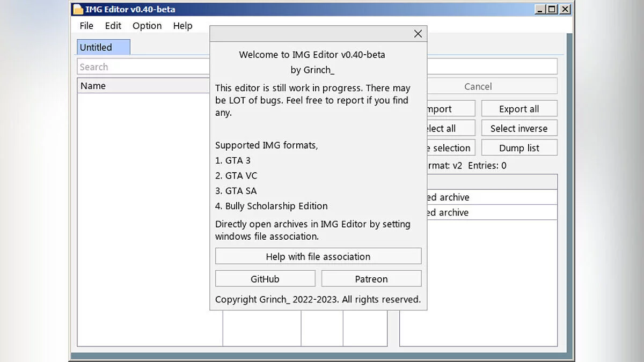
Task: Select the first 'archive' log row
Action: coord(492,197)
